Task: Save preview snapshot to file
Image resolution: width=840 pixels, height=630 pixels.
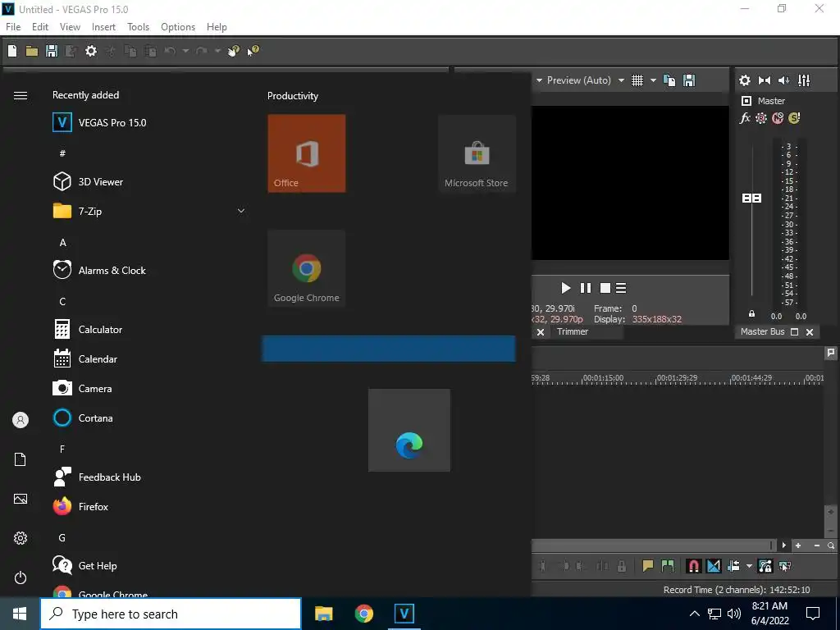Action: tap(689, 80)
